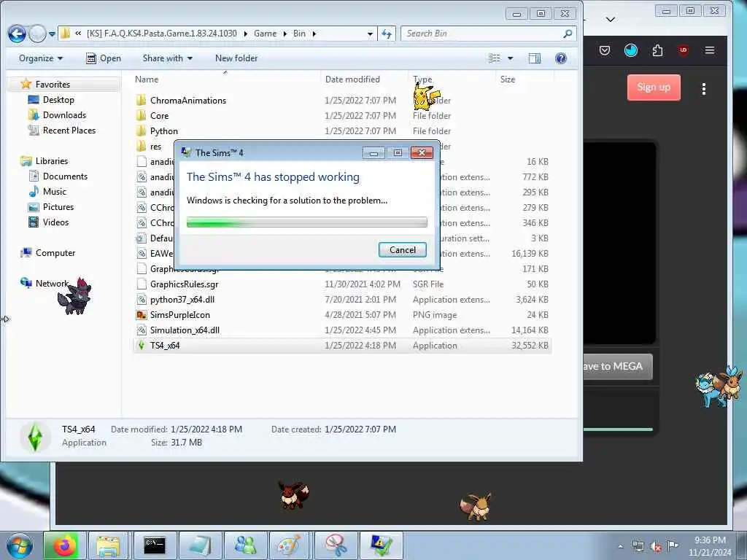Click the muted volume tray icon
This screenshot has height=560, width=747.
pyautogui.click(x=656, y=547)
